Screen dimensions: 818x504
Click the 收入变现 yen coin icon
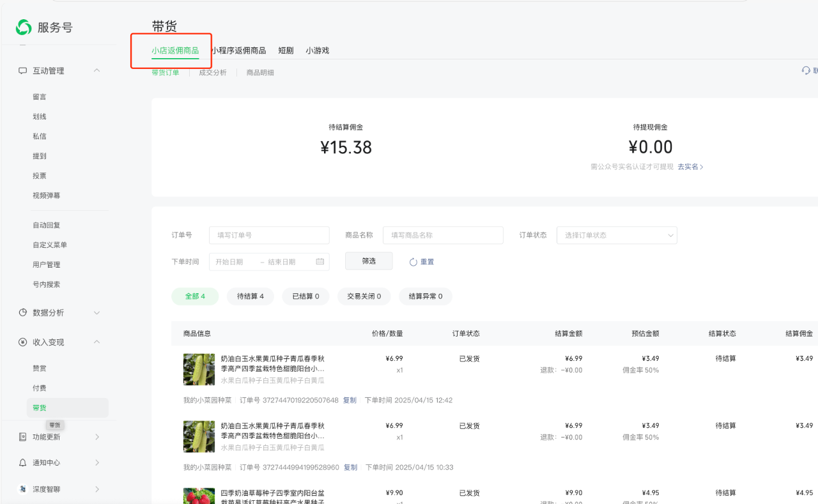coord(22,342)
